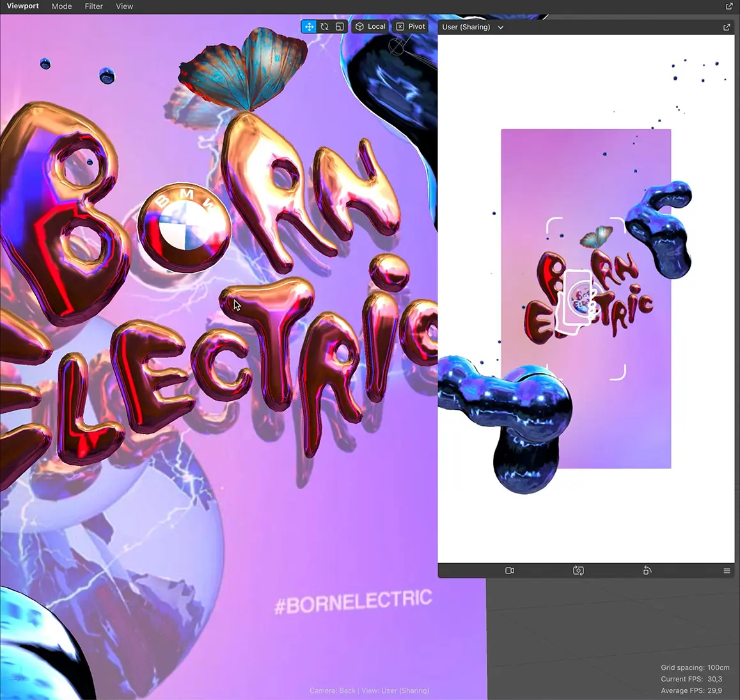Pop out the Viewport into separate window

pyautogui.click(x=729, y=6)
